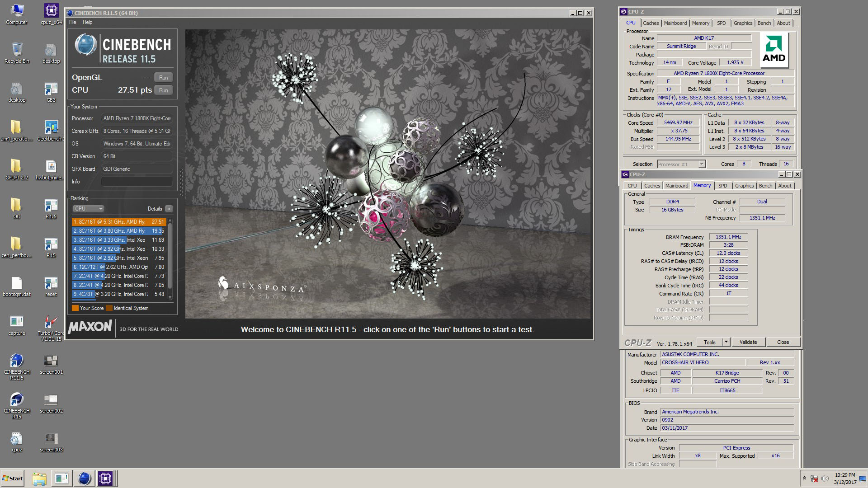Open About tab in lower CPU-Z window

[785, 186]
